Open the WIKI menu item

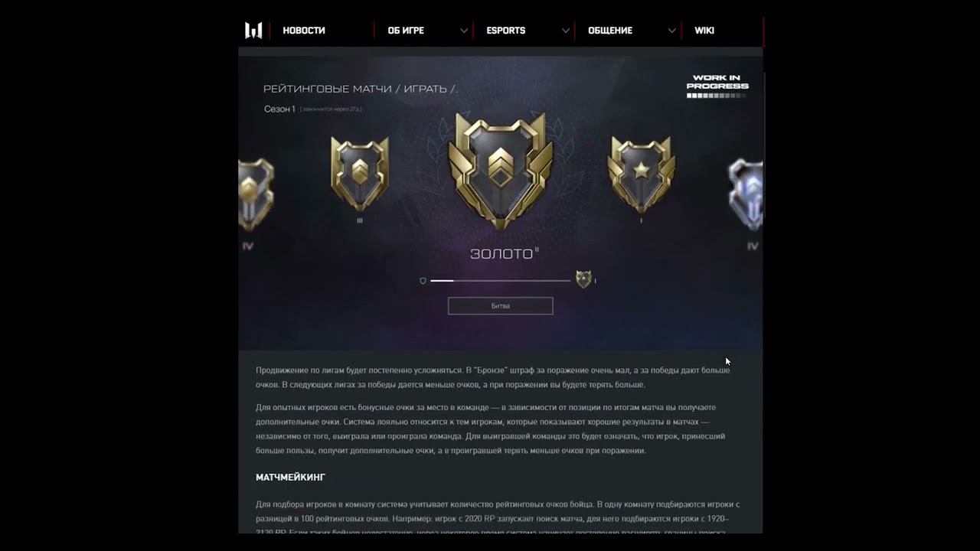[704, 31]
